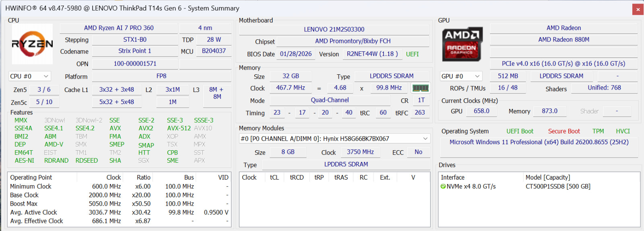
Task: Expand the memory module channel dropdown
Action: click(334, 139)
